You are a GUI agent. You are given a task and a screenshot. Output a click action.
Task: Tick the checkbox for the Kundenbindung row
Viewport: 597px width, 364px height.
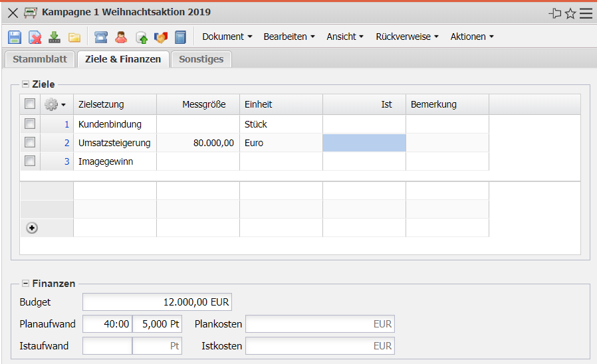(29, 124)
